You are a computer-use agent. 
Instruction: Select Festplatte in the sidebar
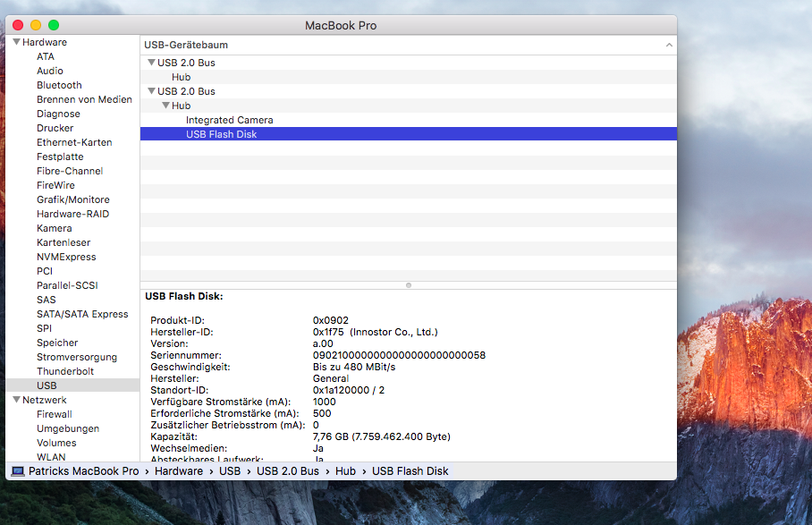click(x=60, y=157)
